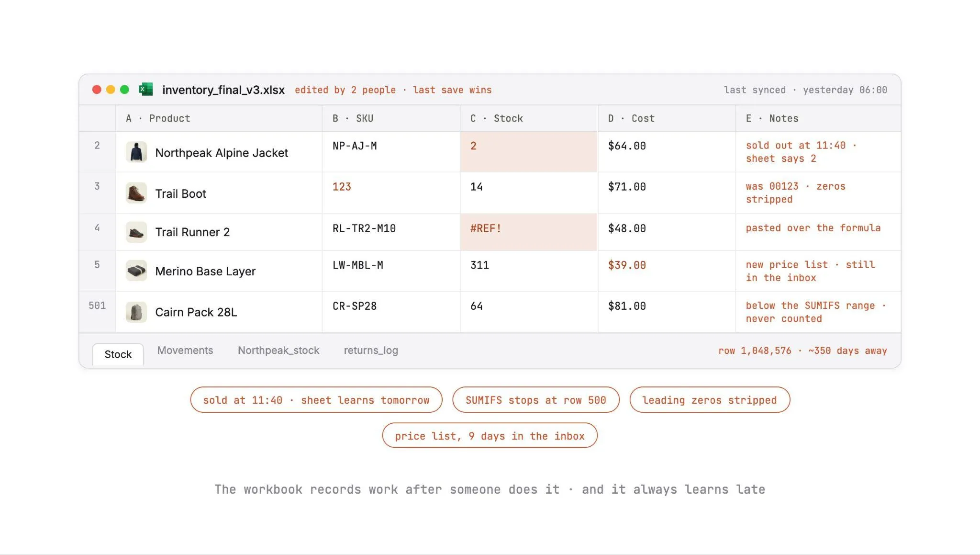Viewport: 980px width, 555px height.
Task: Click the cost cell $81.00
Action: pos(667,312)
